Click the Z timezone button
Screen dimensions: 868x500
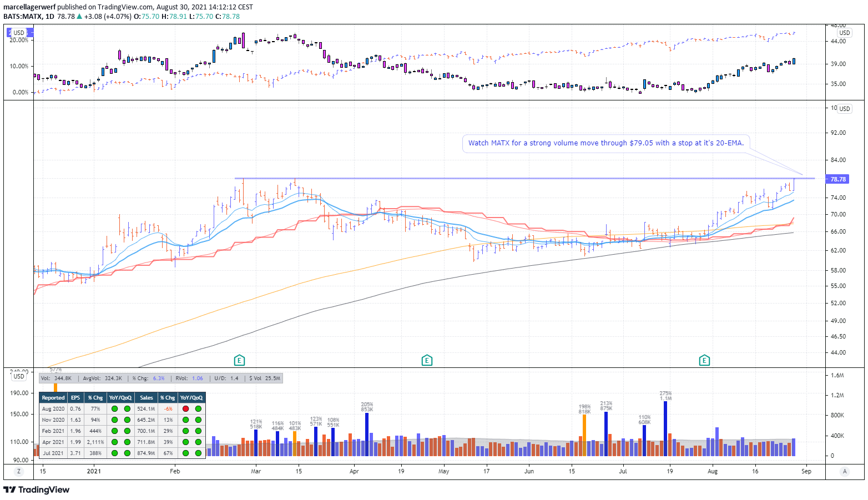tap(19, 471)
